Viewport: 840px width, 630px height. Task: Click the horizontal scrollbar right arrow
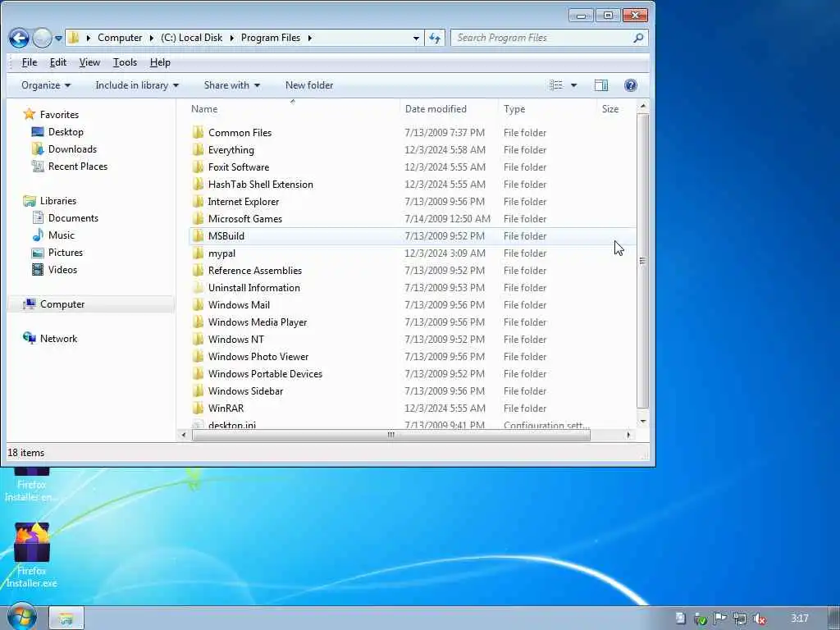[x=628, y=435]
